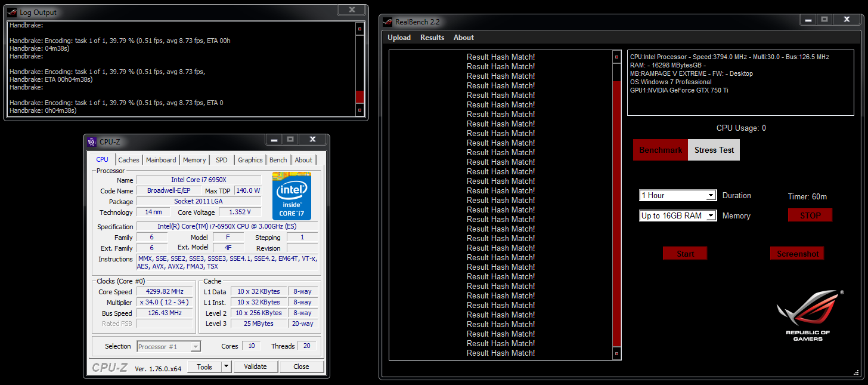Open the Results menu
Screen dimensions: 868x385
coord(432,37)
